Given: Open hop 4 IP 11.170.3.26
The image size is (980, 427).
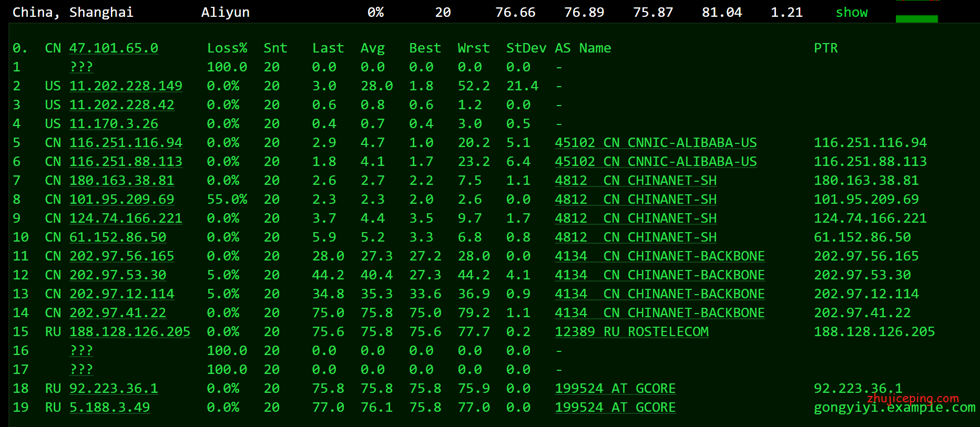Looking at the screenshot, I should coord(114,124).
